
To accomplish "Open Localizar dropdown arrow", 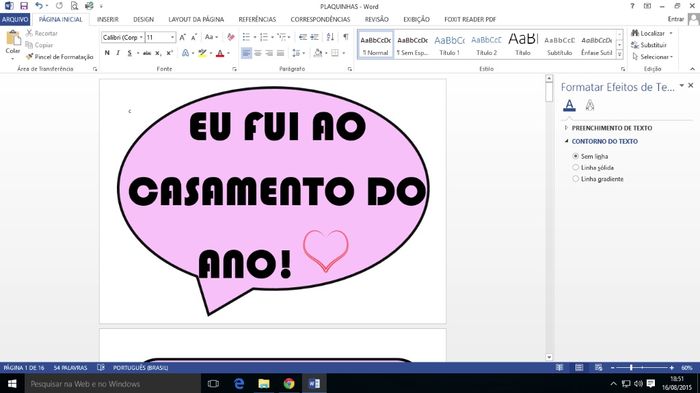I will point(671,33).
